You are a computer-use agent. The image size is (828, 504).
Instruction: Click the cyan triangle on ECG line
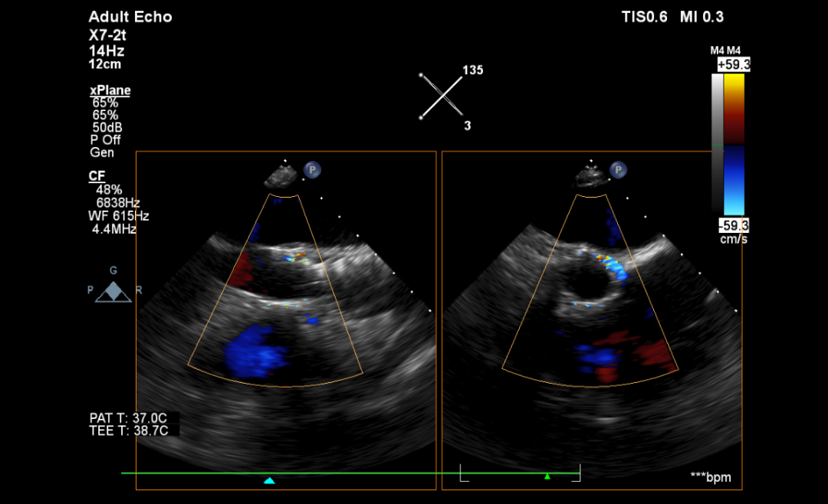tap(269, 480)
